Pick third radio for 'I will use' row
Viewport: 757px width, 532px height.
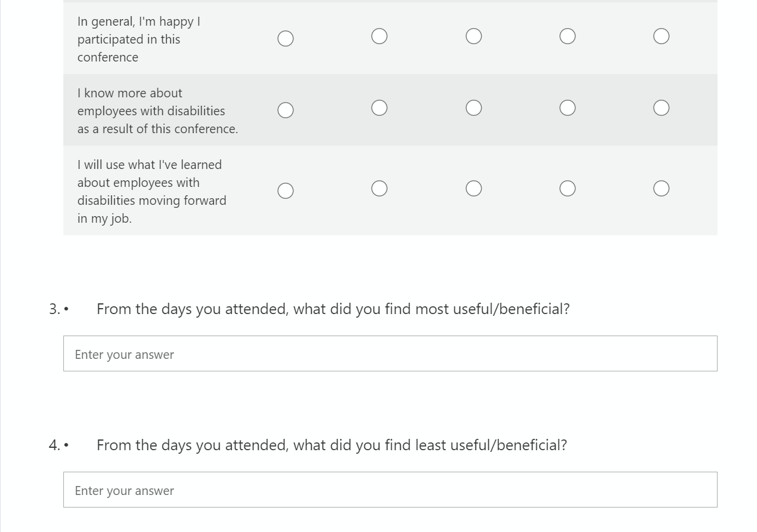pos(474,189)
